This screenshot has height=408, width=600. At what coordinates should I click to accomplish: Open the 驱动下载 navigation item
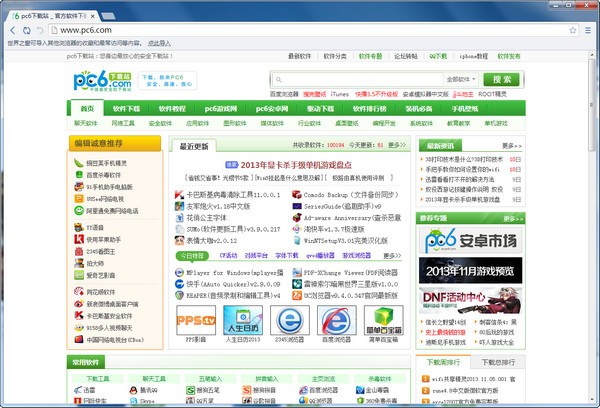click(320, 109)
